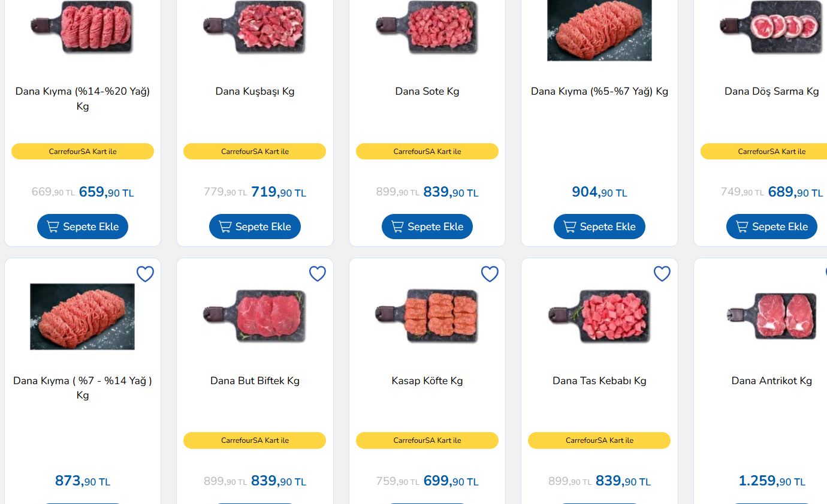Click the heart icon above Dana But Biftek
Screen dimensions: 827x504
[318, 274]
